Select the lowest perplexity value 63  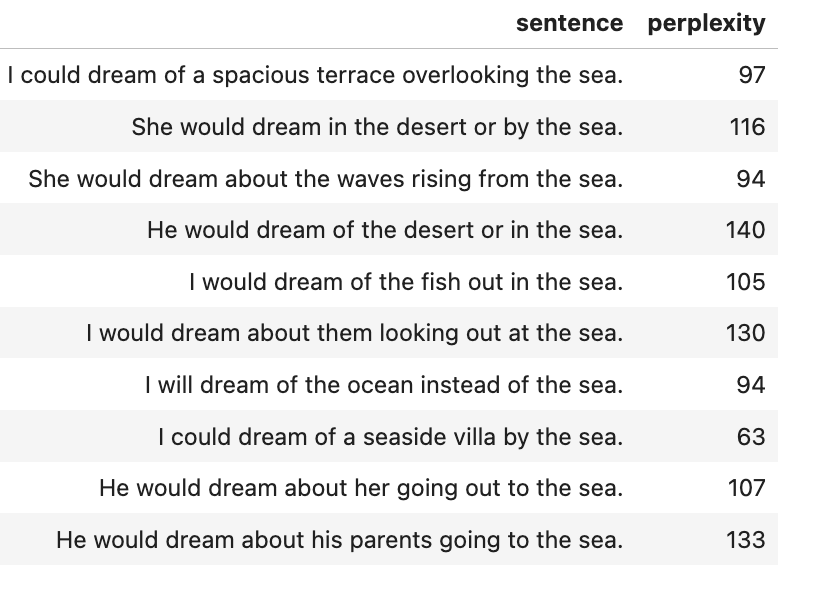[751, 437]
